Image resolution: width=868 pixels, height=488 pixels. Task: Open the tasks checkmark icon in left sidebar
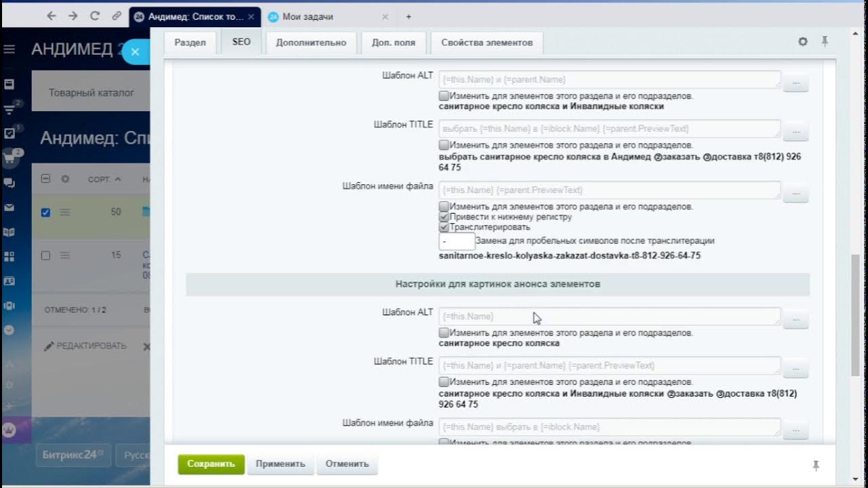(9, 134)
